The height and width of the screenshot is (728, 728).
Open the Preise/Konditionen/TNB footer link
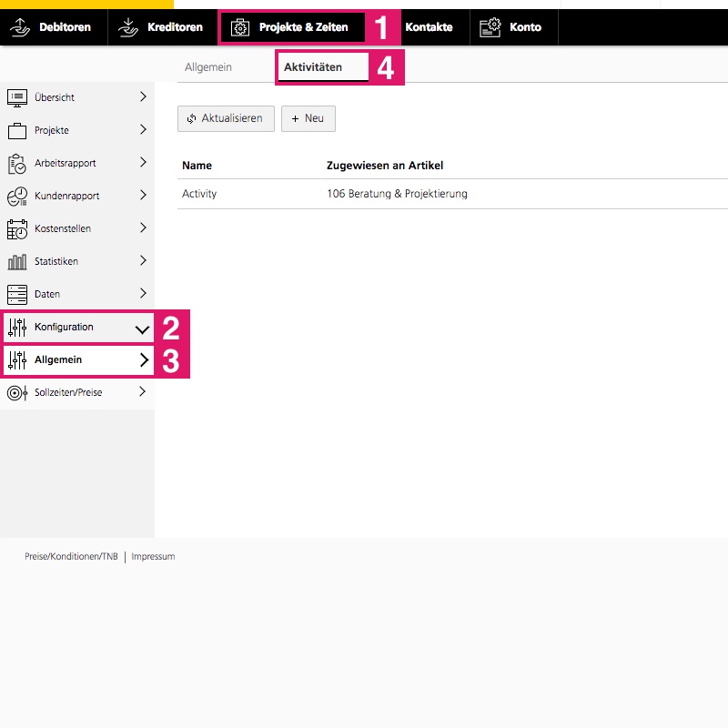[71, 556]
